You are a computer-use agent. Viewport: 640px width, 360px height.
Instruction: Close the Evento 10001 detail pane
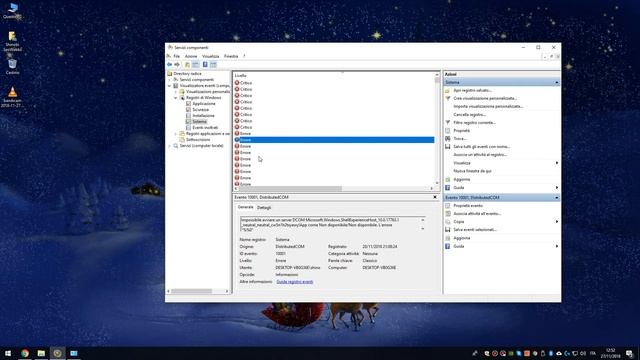(x=435, y=197)
